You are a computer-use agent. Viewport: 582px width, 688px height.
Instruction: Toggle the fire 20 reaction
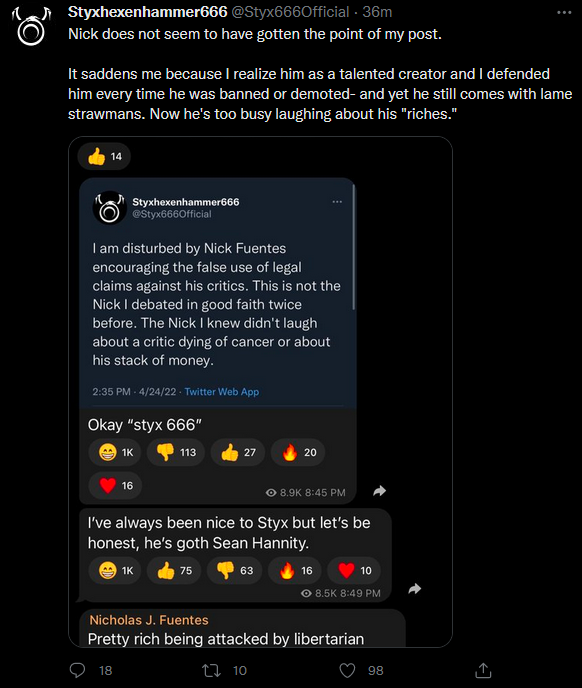[x=298, y=452]
